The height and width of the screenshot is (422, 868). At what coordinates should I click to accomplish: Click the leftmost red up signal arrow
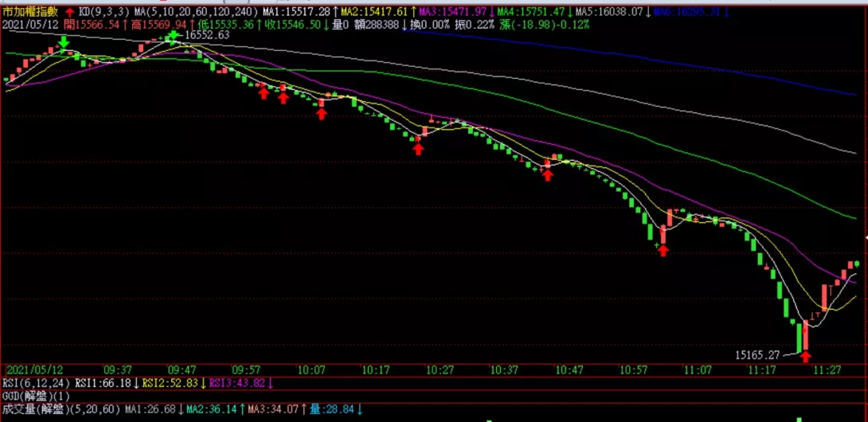(x=263, y=93)
